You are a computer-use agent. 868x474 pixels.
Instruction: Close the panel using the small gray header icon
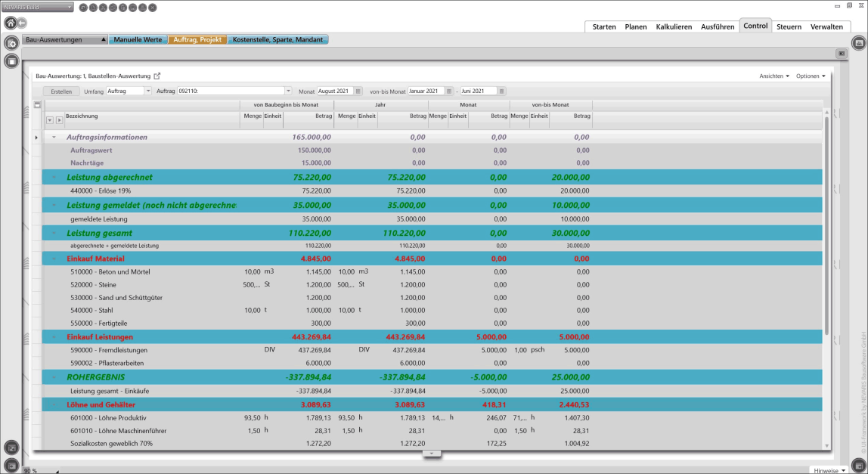tap(842, 54)
